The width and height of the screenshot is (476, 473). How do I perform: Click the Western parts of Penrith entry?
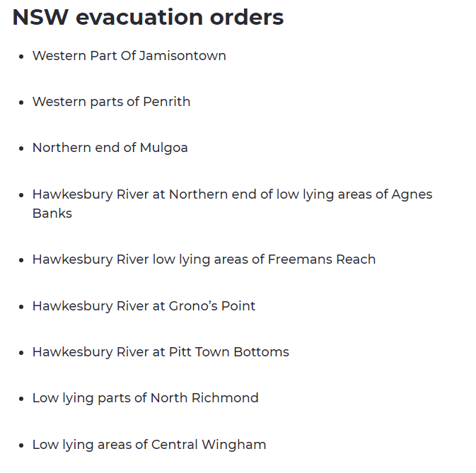pos(112,102)
